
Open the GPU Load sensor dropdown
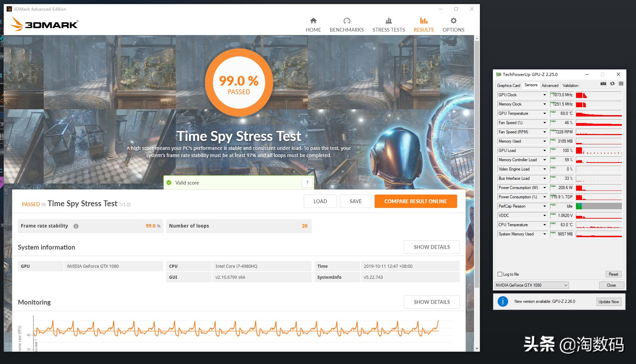coord(545,151)
